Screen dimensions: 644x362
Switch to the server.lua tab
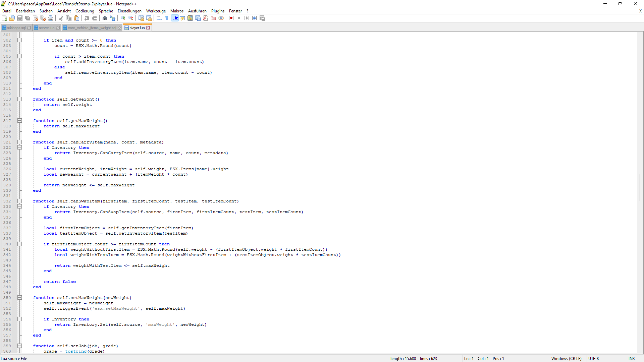click(46, 27)
